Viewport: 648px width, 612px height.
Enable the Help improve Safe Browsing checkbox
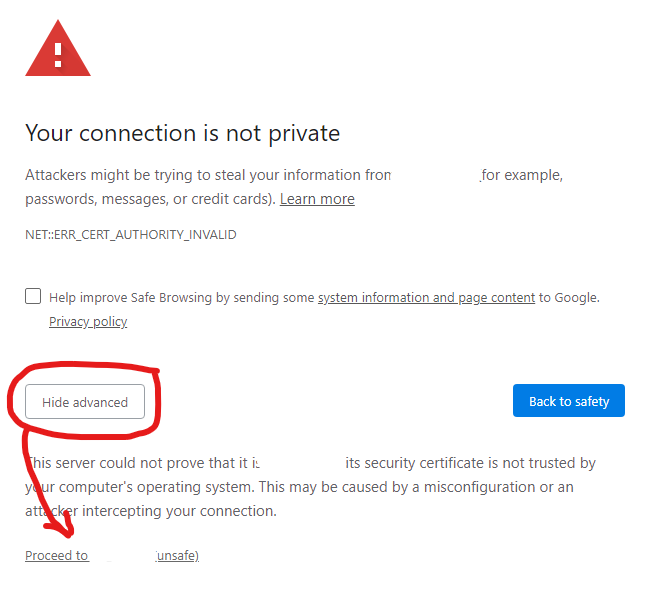pyautogui.click(x=33, y=296)
